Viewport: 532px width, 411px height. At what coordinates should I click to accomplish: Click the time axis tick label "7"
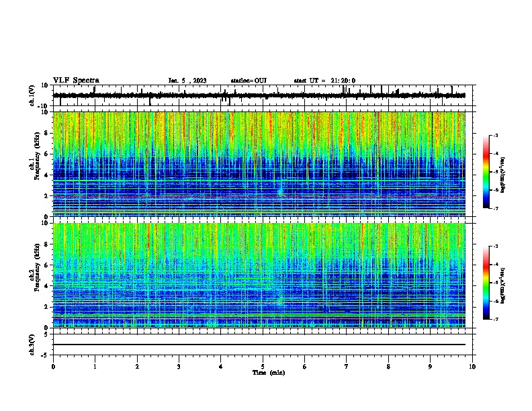[x=347, y=367]
